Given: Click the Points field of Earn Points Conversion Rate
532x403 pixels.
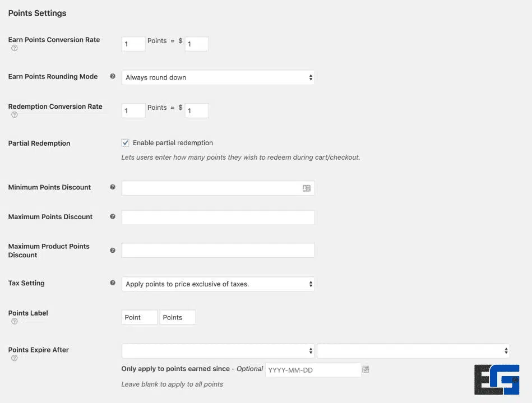Looking at the screenshot, I should 133,44.
